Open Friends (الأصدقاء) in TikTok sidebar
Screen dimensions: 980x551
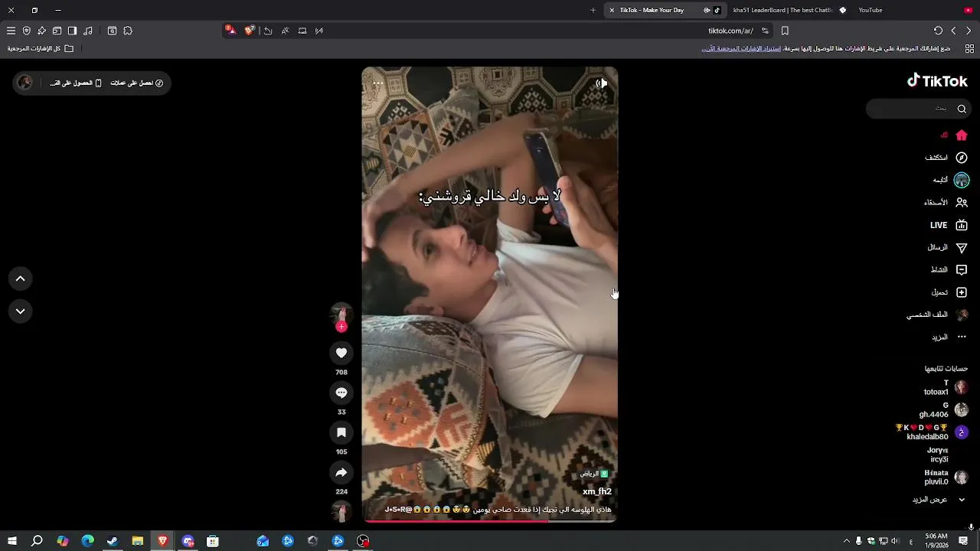pos(946,203)
